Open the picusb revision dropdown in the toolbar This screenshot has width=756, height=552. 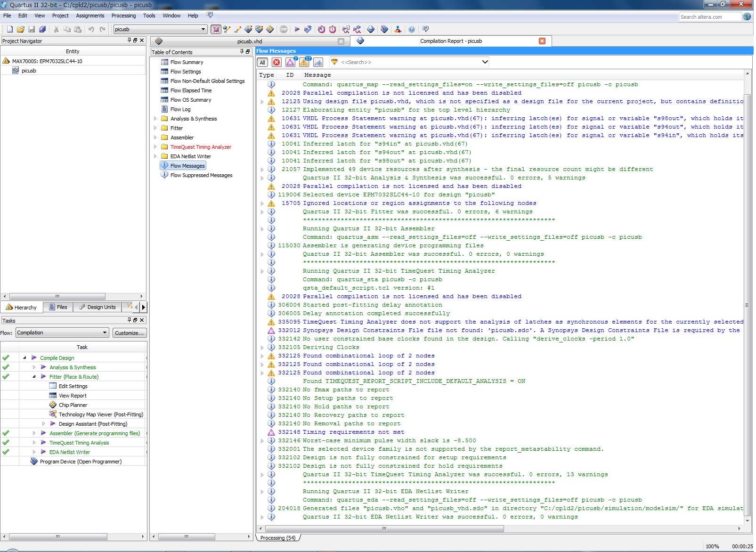[x=203, y=29]
